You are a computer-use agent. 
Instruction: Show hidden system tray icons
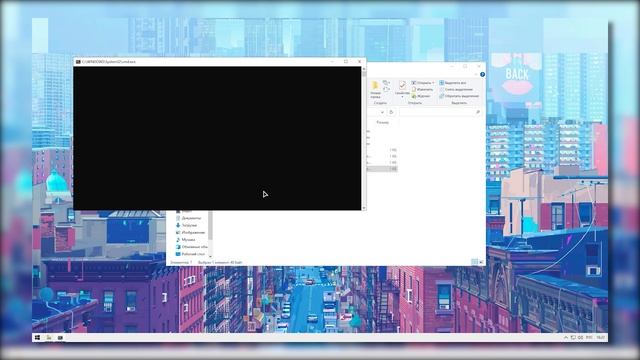566,338
